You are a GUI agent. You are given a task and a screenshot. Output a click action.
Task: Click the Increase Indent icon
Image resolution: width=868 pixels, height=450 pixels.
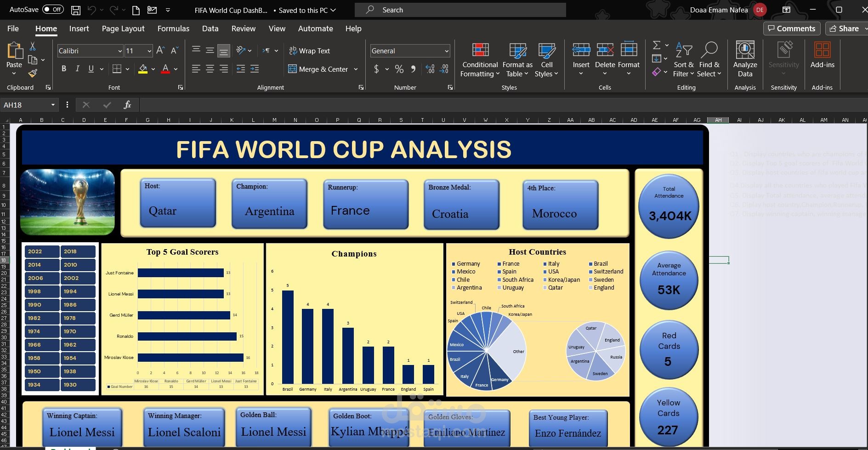[x=255, y=69]
